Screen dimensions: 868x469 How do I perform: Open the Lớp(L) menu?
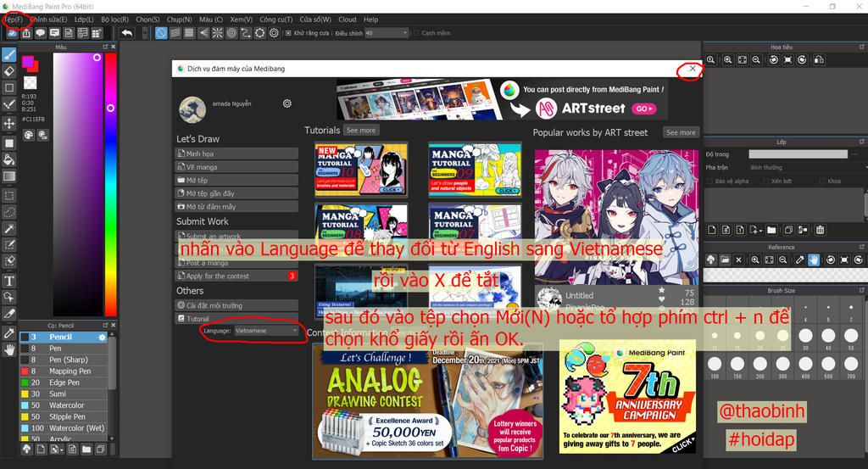click(x=84, y=20)
